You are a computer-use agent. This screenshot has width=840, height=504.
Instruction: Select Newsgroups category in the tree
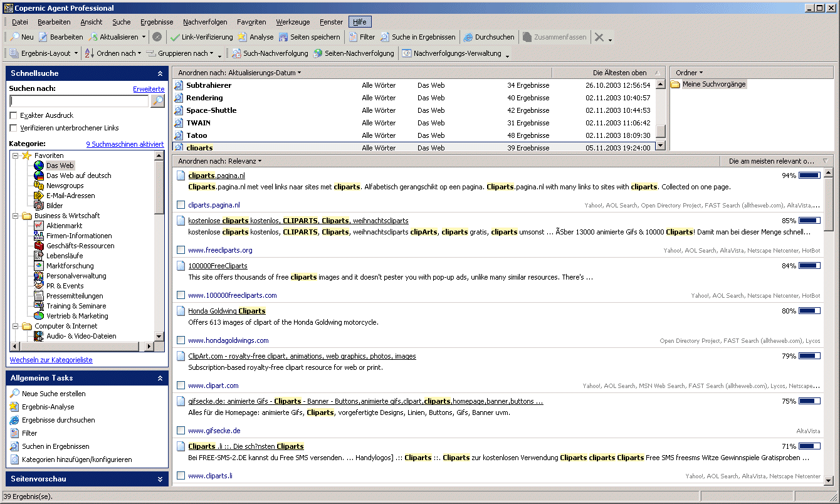pyautogui.click(x=65, y=186)
